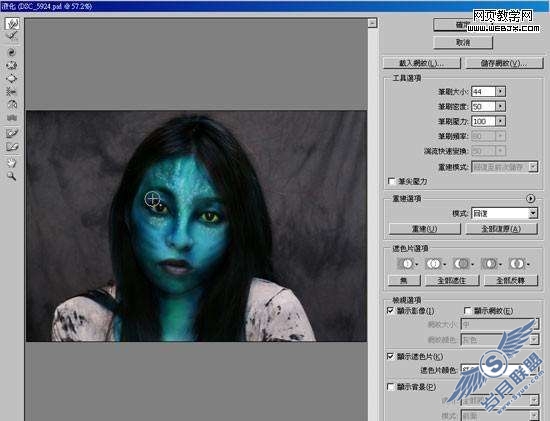This screenshot has height=421, width=550.
Task: Select the Reconstruct tool
Action: [12, 36]
